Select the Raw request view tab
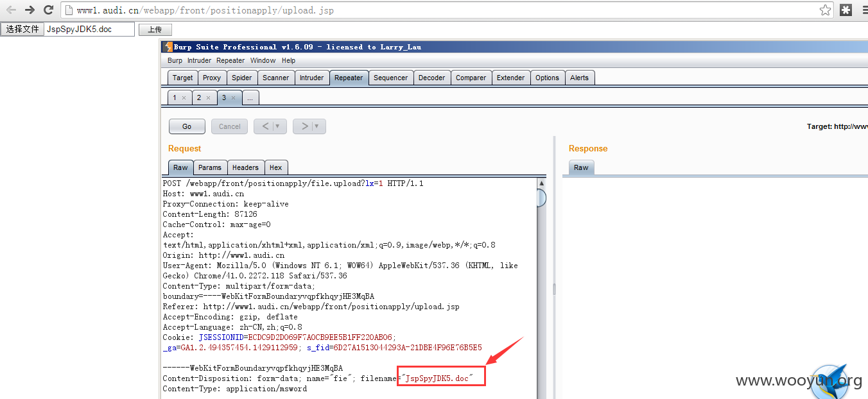This screenshot has height=399, width=868. coord(180,167)
